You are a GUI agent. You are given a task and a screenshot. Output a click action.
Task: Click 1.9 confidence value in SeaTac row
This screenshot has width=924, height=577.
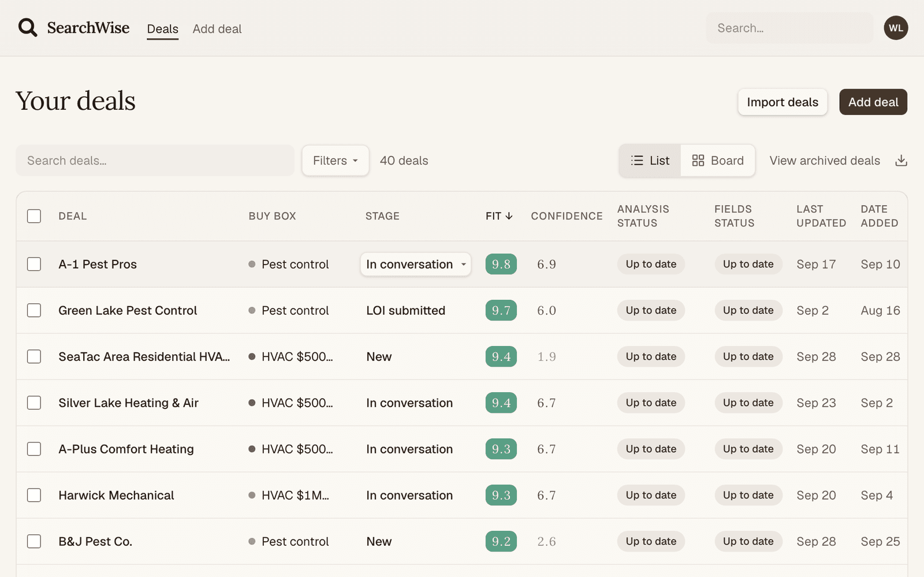pos(546,356)
